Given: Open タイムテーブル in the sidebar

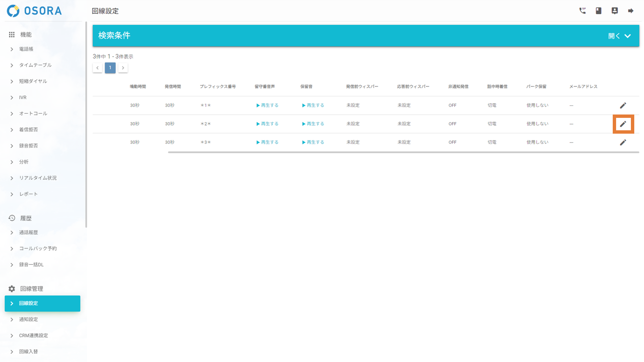Looking at the screenshot, I should (35, 65).
